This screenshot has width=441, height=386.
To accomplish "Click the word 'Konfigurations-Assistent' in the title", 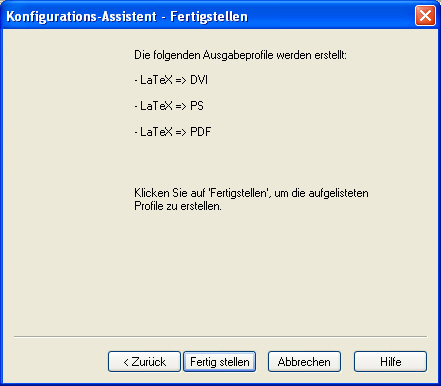I will (x=81, y=16).
